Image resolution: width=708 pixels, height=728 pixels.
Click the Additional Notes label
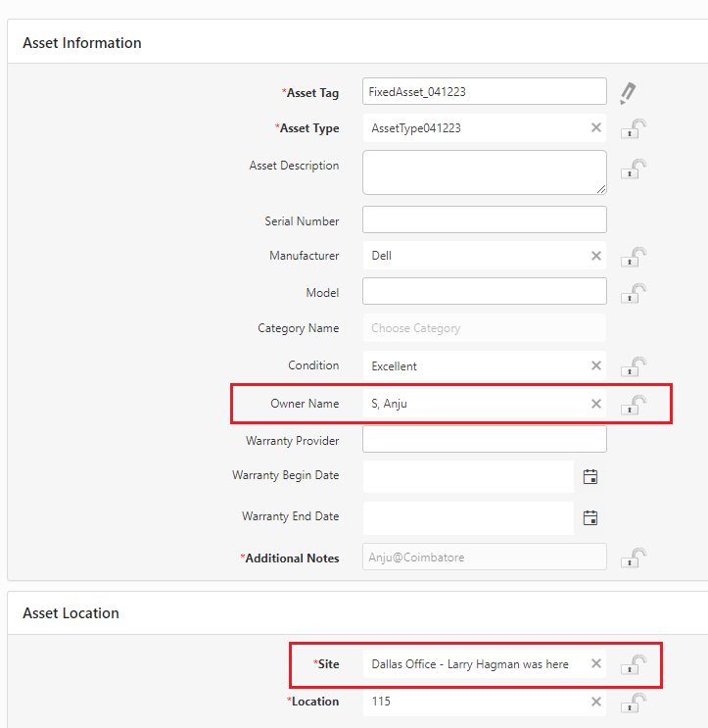click(290, 558)
